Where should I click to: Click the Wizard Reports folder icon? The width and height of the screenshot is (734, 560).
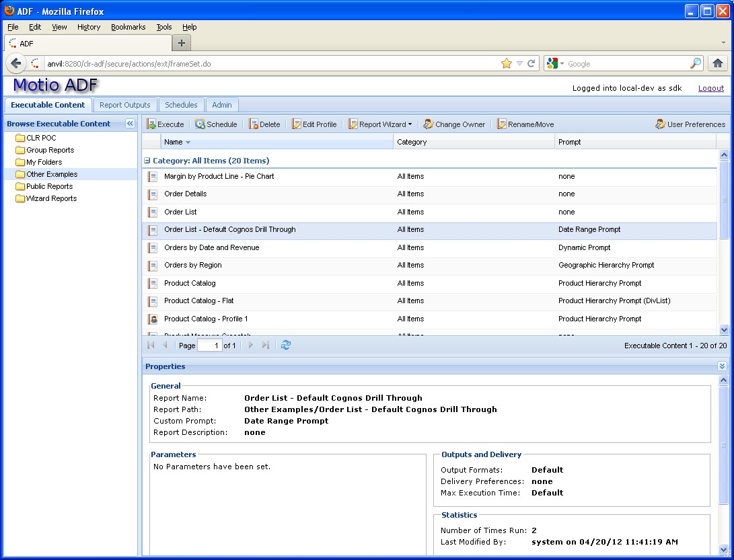20,198
